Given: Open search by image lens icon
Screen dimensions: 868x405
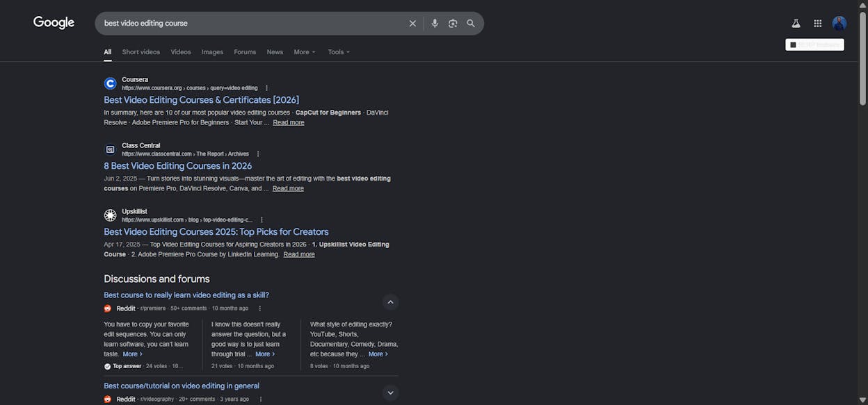Looking at the screenshot, I should point(453,24).
